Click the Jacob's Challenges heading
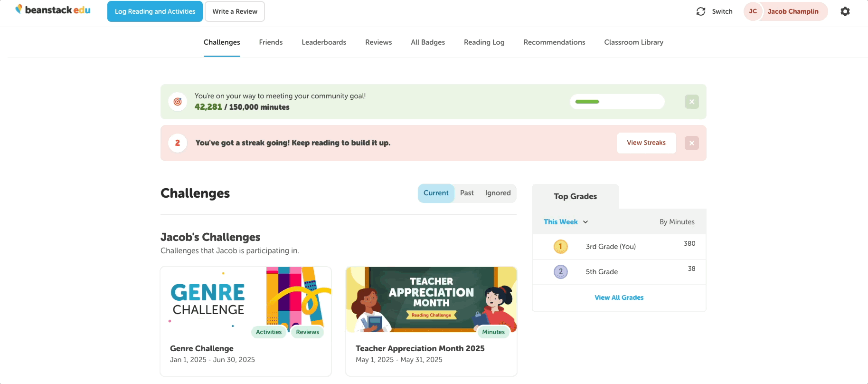 [x=210, y=237]
